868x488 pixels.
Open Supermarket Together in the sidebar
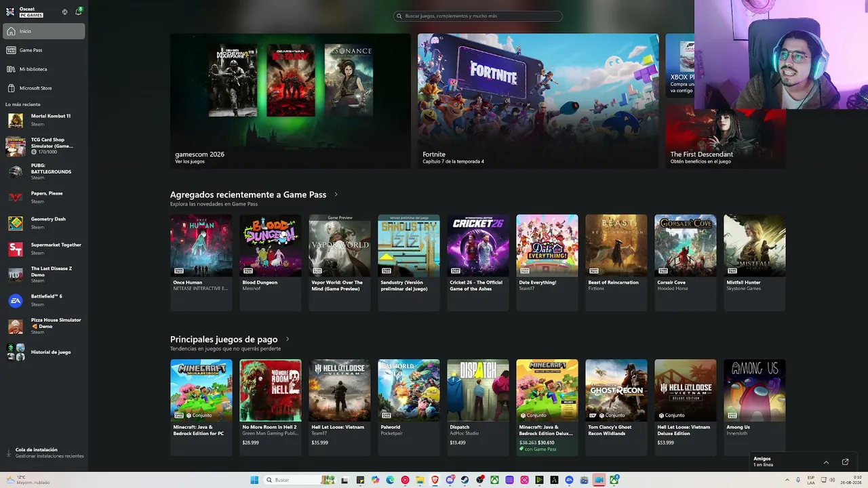44,249
